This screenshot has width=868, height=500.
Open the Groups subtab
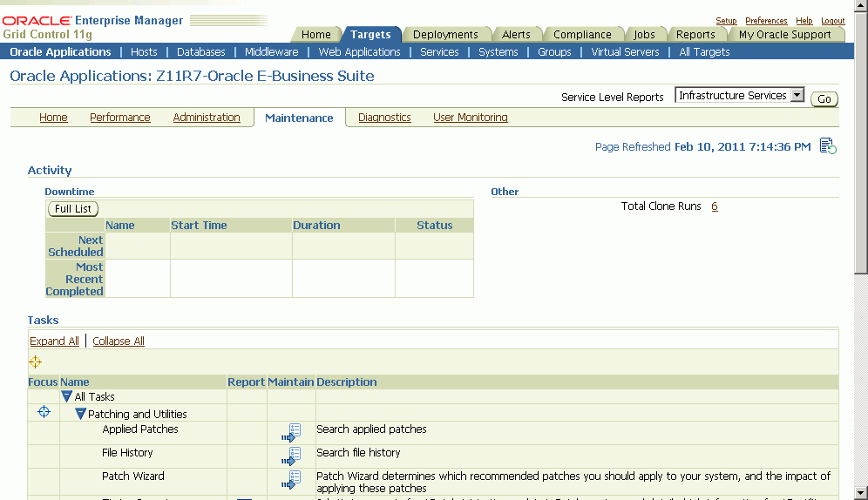coord(554,52)
